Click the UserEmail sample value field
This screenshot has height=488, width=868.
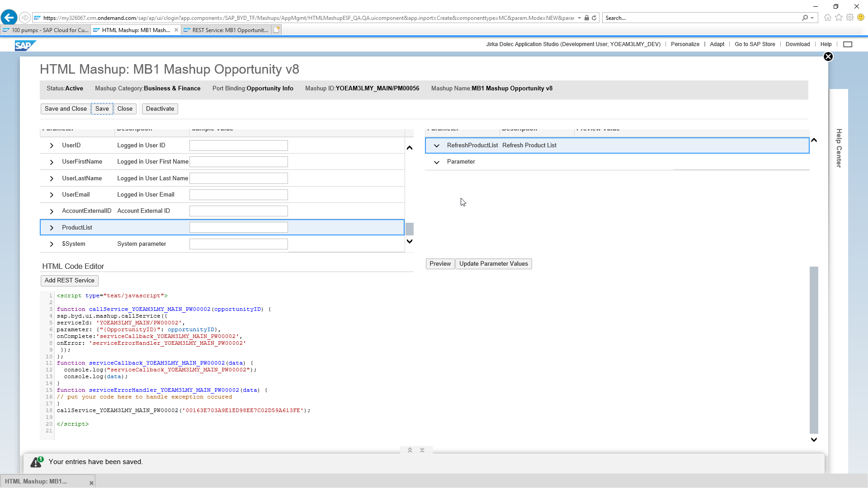pyautogui.click(x=238, y=195)
